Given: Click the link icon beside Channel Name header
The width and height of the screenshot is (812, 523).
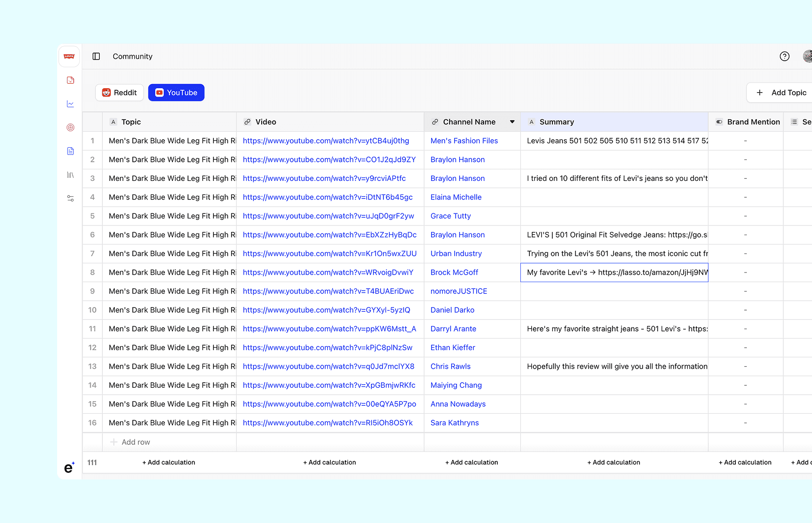Looking at the screenshot, I should 435,122.
